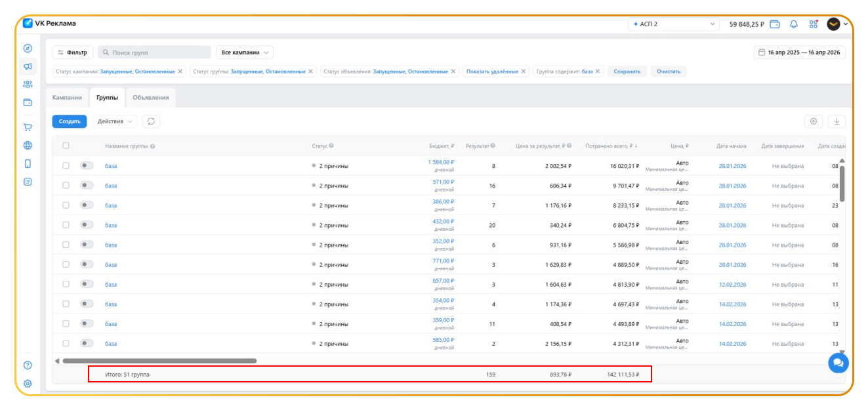Click in the Поиск групп search field
This screenshot has width=868, height=410.
pyautogui.click(x=155, y=52)
